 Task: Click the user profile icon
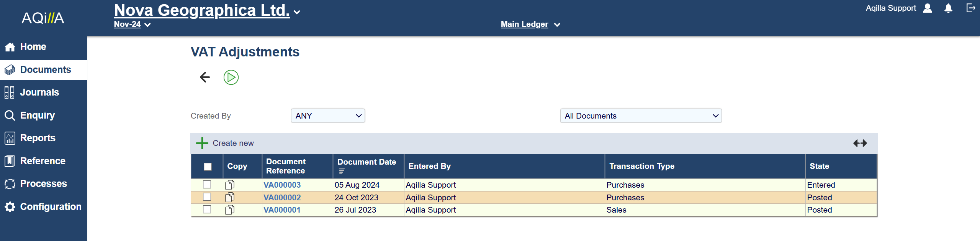pyautogui.click(x=928, y=8)
